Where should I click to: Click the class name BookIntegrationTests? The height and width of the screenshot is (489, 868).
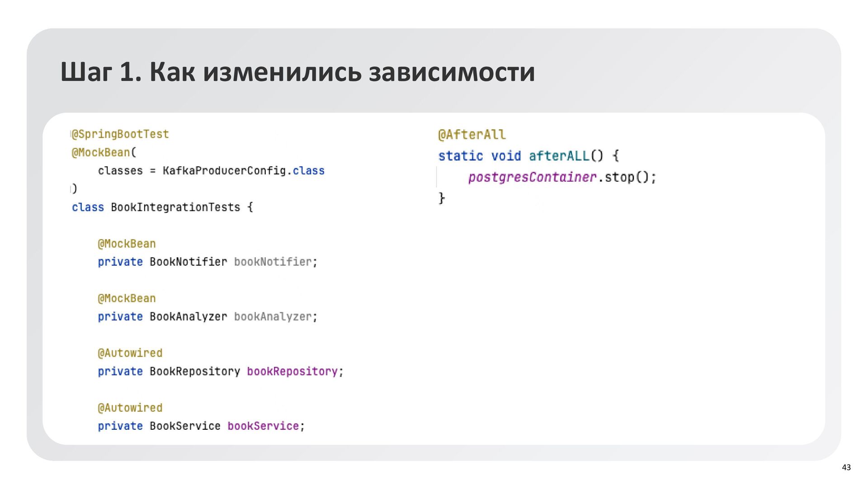175,207
